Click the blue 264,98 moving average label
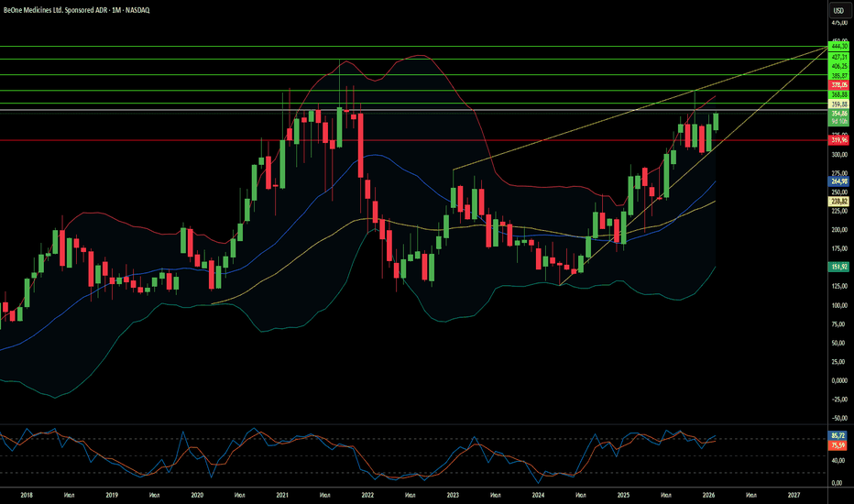 [x=838, y=181]
